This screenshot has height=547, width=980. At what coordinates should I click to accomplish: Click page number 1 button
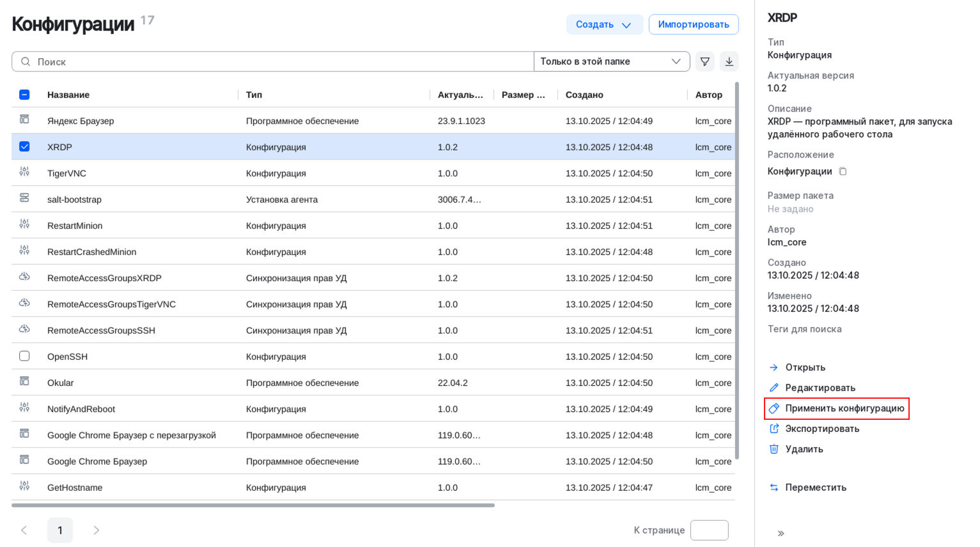click(60, 530)
